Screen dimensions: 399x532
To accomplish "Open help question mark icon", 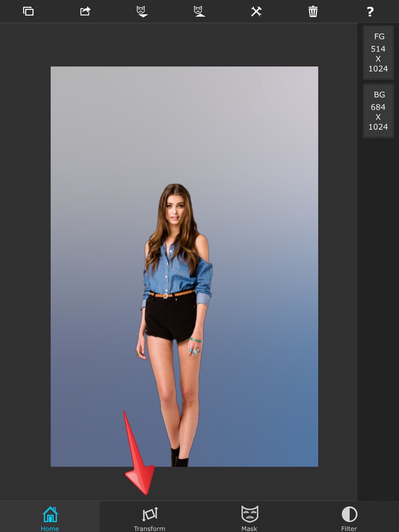I will click(370, 12).
